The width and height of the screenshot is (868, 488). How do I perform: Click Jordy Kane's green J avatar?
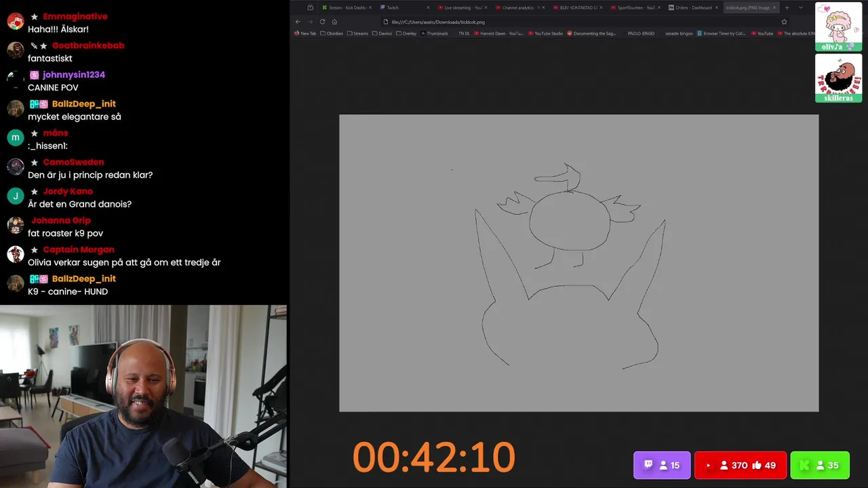16,196
